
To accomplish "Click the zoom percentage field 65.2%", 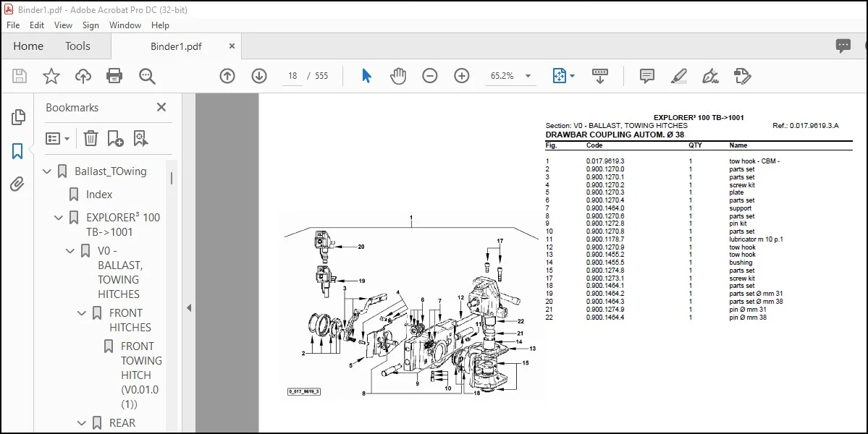I will point(502,76).
